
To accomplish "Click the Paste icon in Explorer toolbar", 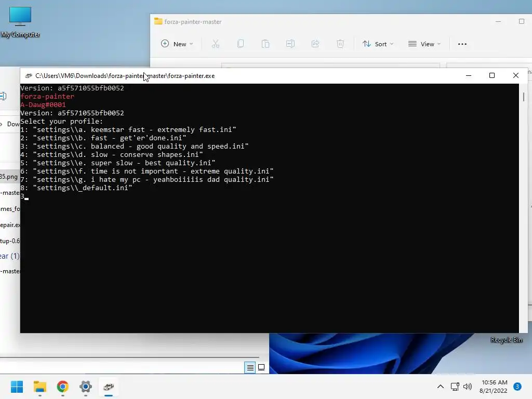I will click(x=265, y=44).
